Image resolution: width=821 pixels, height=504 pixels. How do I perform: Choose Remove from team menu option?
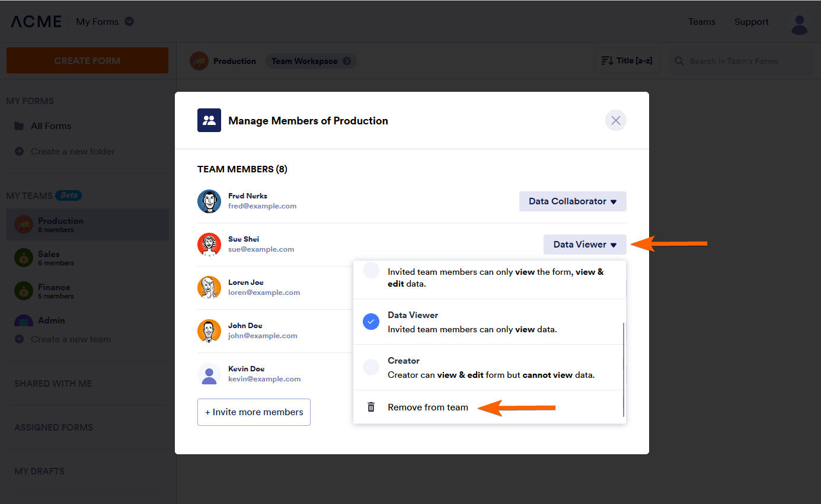pos(427,407)
